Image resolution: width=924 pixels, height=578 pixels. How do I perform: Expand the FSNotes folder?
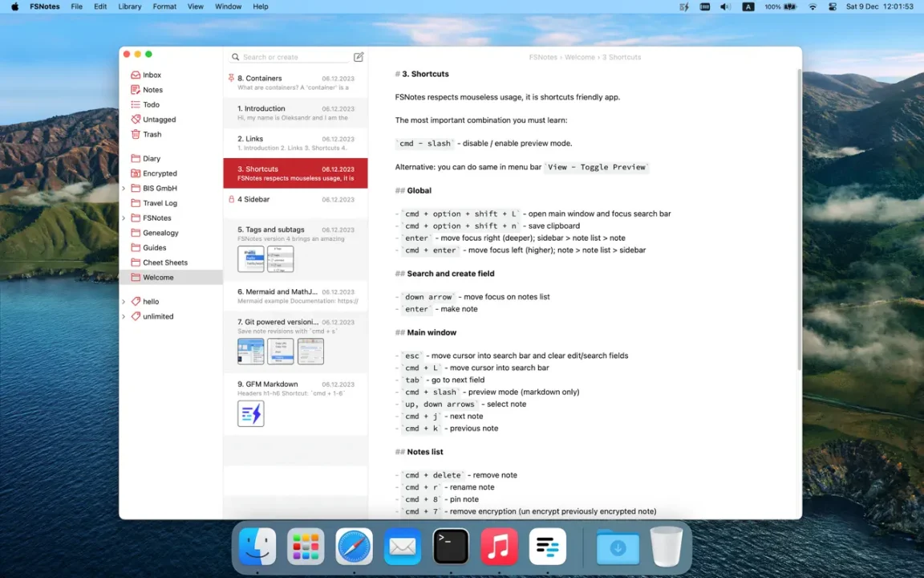tap(124, 218)
